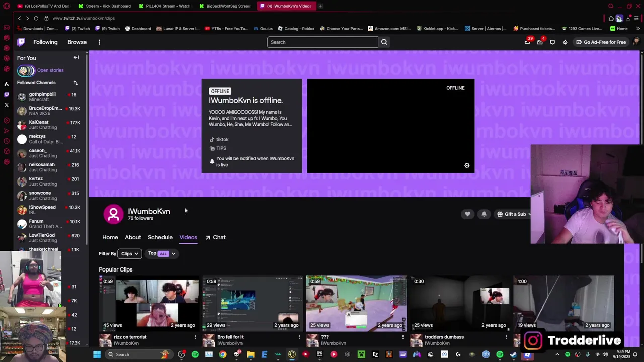
Task: Click the Twitch search input field
Action: pyautogui.click(x=323, y=42)
